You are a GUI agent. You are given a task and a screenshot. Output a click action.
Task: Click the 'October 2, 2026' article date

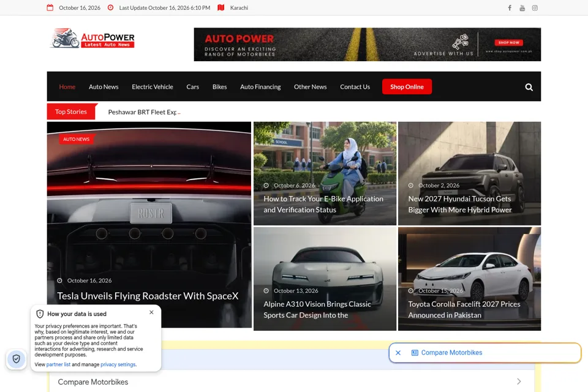coord(439,186)
